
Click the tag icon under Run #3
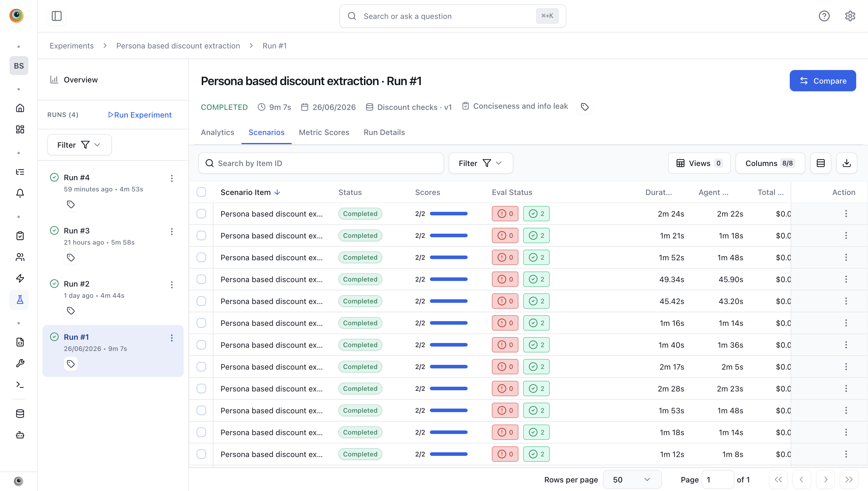(71, 258)
